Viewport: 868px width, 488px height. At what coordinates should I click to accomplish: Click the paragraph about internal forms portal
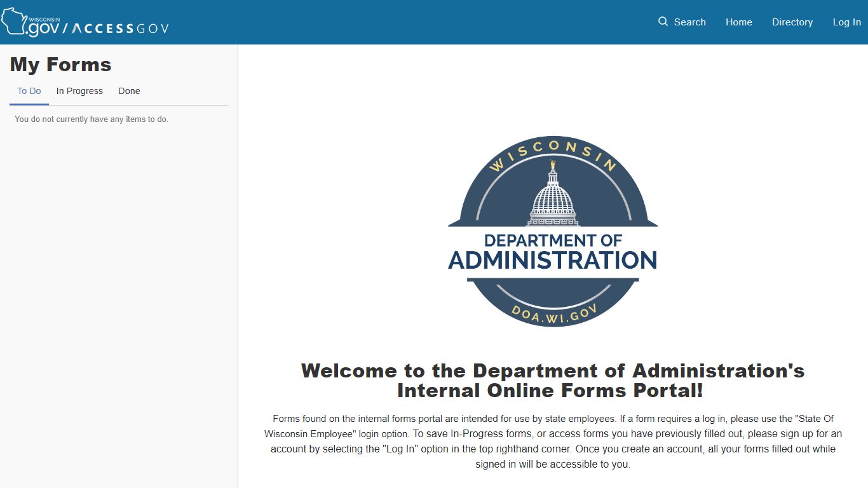tap(553, 441)
